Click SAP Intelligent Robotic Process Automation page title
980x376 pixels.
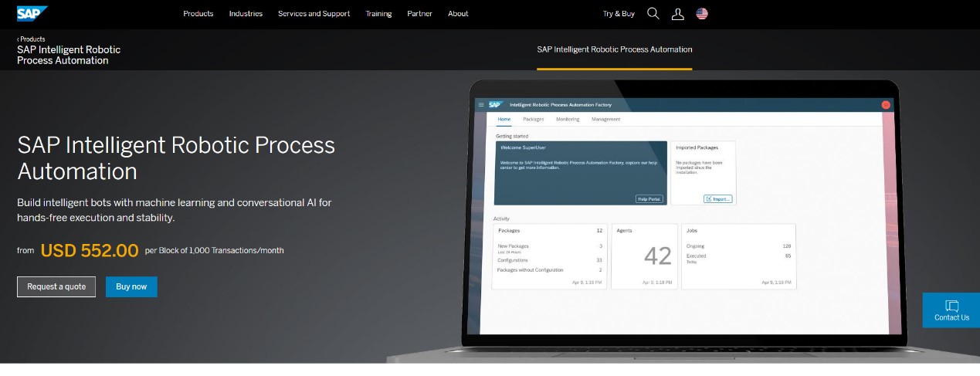(x=176, y=158)
